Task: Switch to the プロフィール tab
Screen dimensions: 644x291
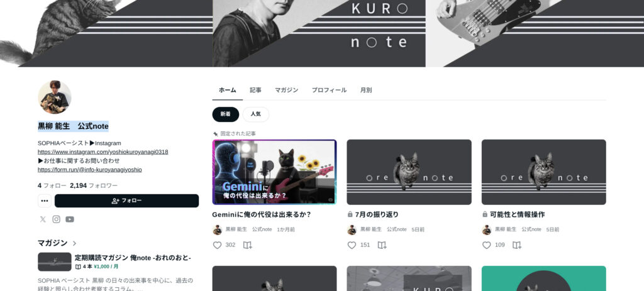Action: pos(329,90)
